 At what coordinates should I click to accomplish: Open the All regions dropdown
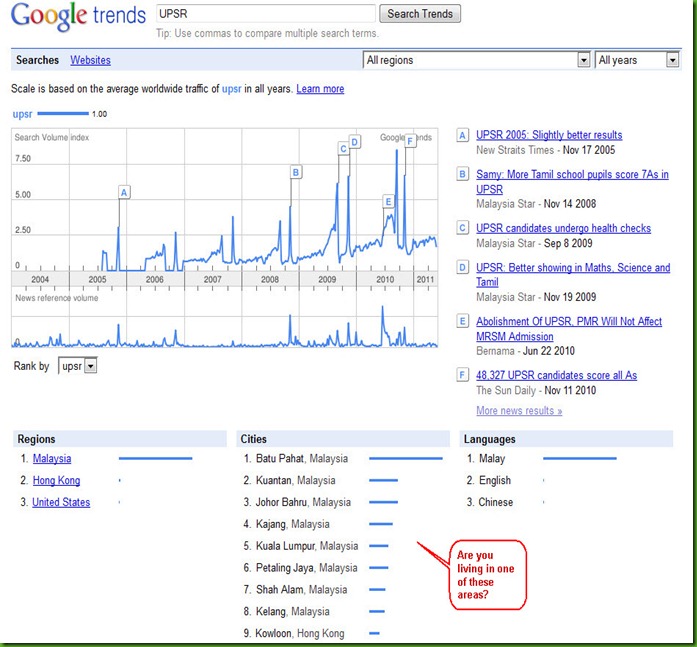(x=477, y=60)
